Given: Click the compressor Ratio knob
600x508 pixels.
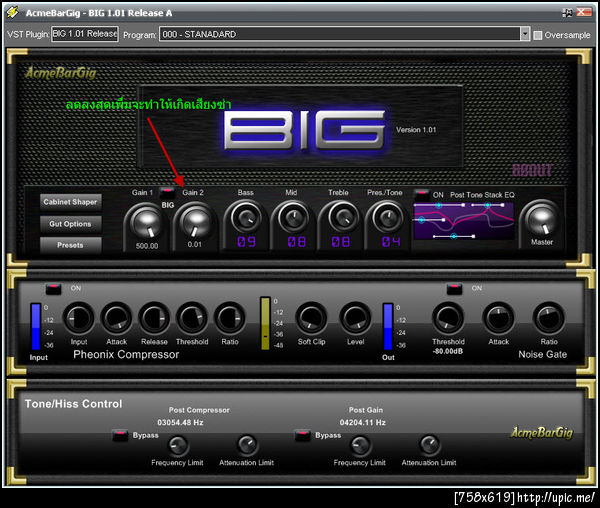Looking at the screenshot, I should 230,318.
